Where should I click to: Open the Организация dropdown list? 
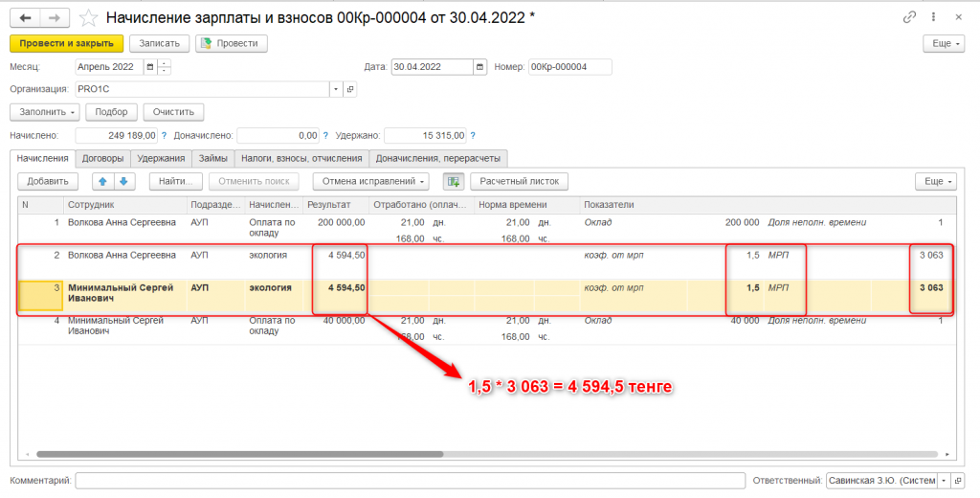[336, 89]
